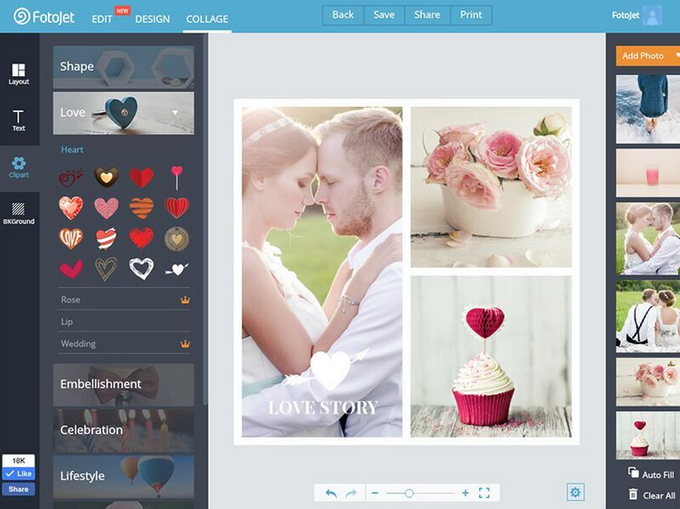Select the couple sitting on grass thumbnail
Image resolution: width=680 pixels, height=509 pixels.
click(648, 316)
